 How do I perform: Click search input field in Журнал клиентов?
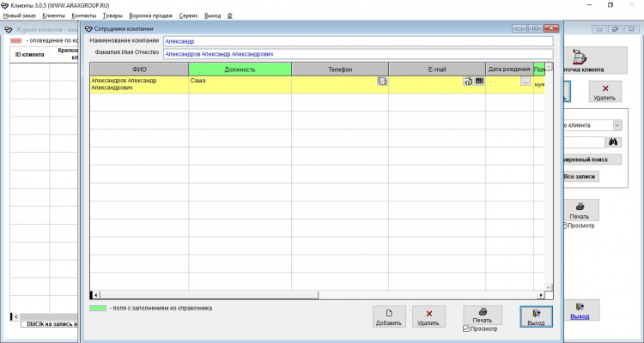click(x=583, y=142)
